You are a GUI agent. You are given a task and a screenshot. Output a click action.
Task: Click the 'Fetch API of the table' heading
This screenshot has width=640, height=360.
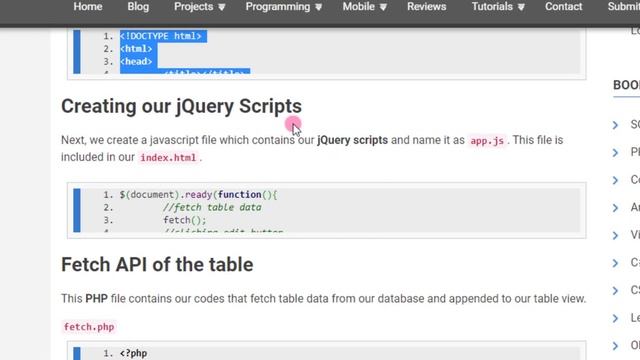tap(157, 264)
